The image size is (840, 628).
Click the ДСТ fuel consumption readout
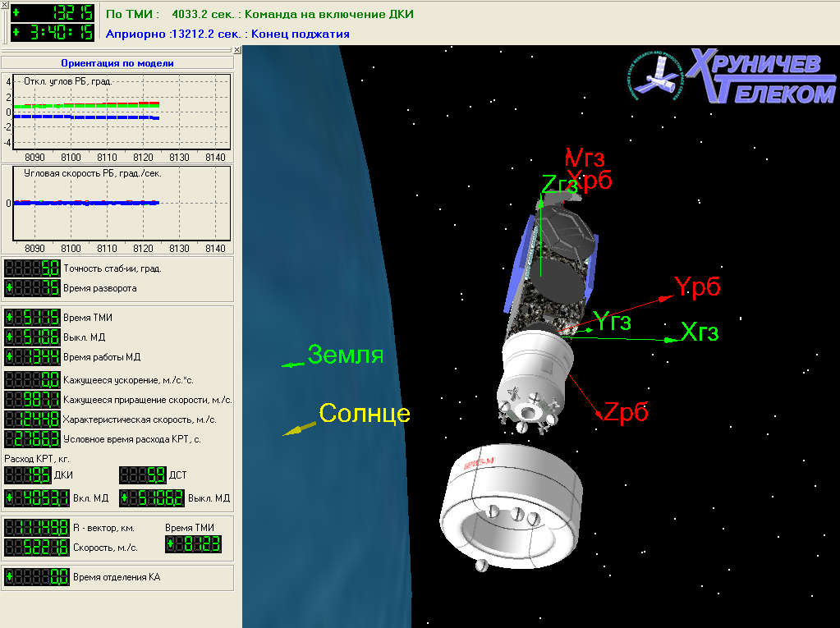(143, 475)
